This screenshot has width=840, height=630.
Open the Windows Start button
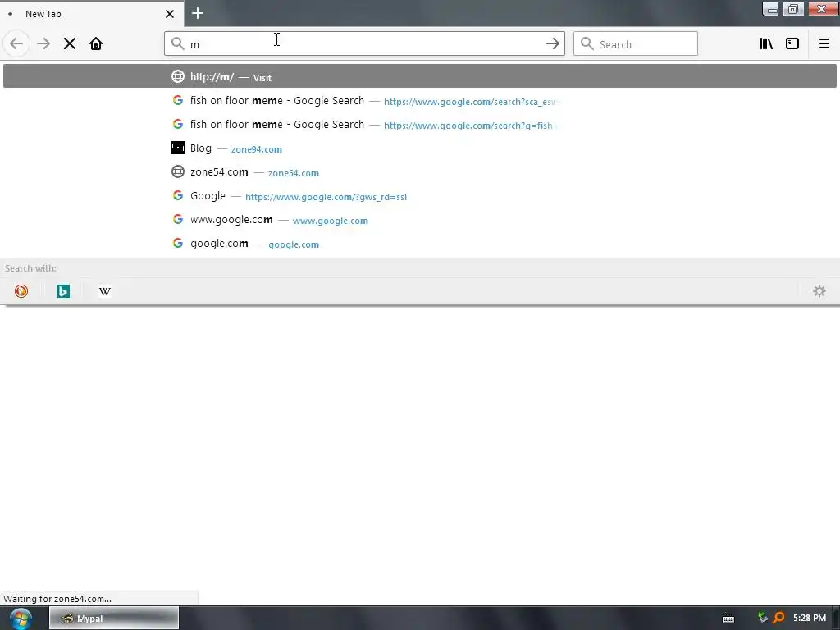pyautogui.click(x=21, y=619)
